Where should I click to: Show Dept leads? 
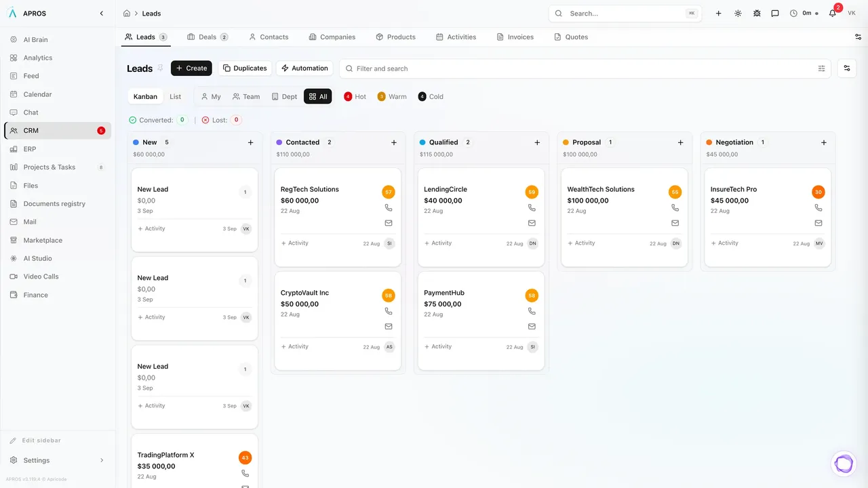click(284, 97)
